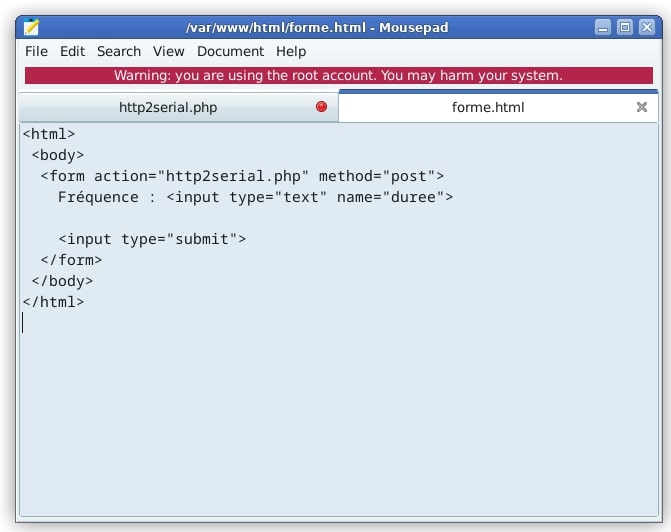Open the Edit menu

pos(72,51)
